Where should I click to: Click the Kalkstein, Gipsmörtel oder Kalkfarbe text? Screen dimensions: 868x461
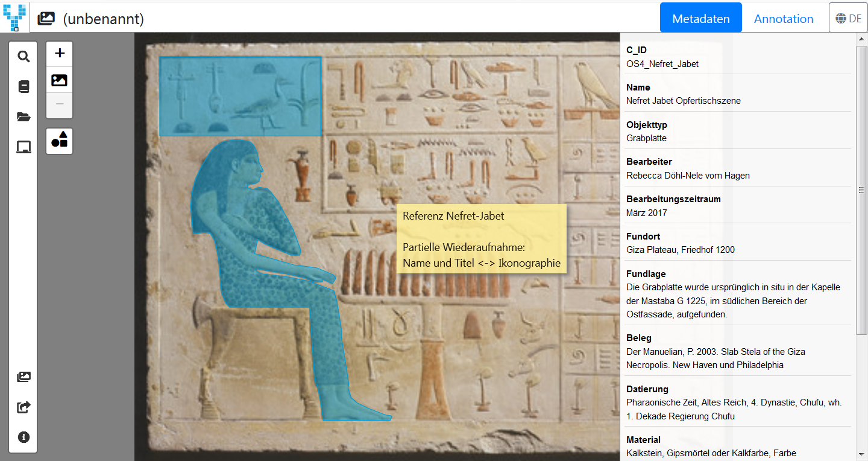click(712, 453)
